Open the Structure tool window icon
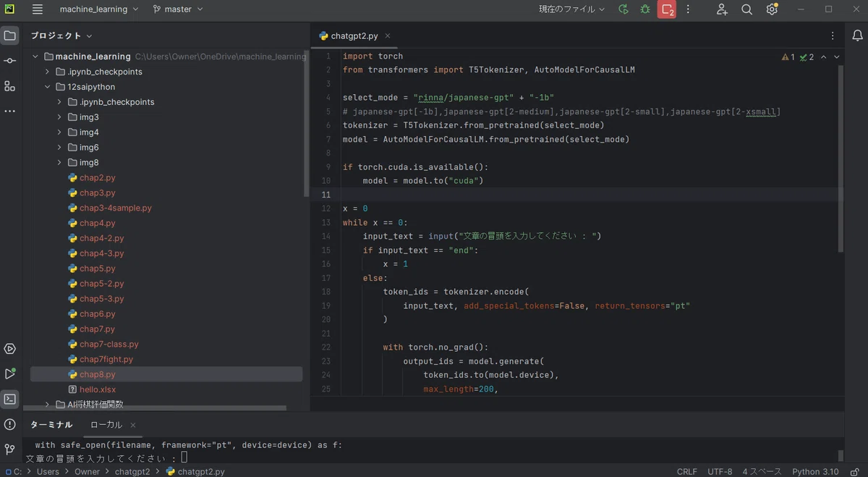 pos(9,86)
